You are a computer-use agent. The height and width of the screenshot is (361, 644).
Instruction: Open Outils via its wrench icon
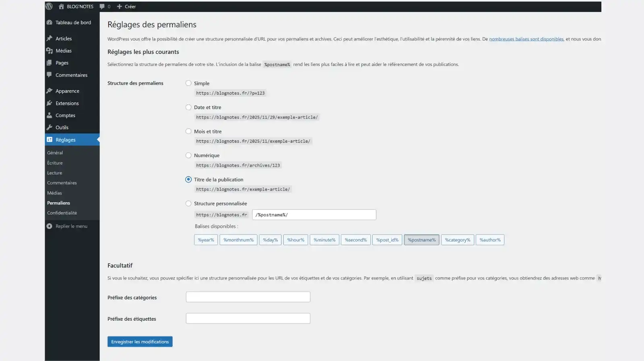(50, 127)
